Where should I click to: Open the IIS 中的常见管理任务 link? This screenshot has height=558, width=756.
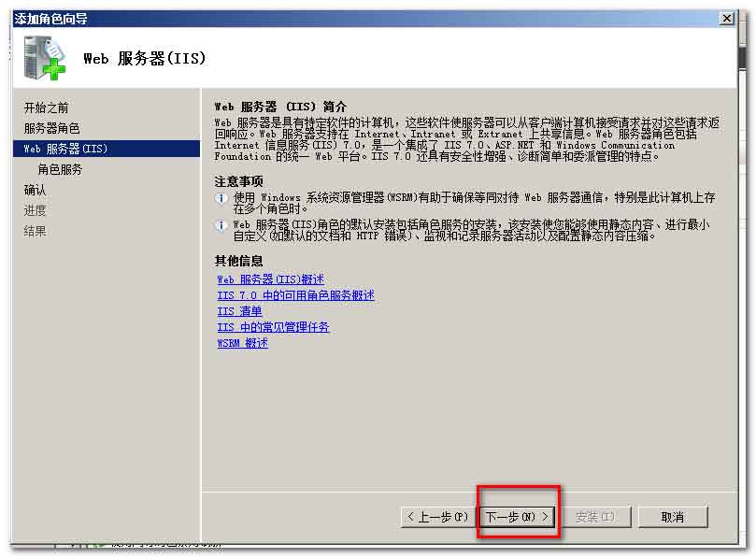pos(273,327)
